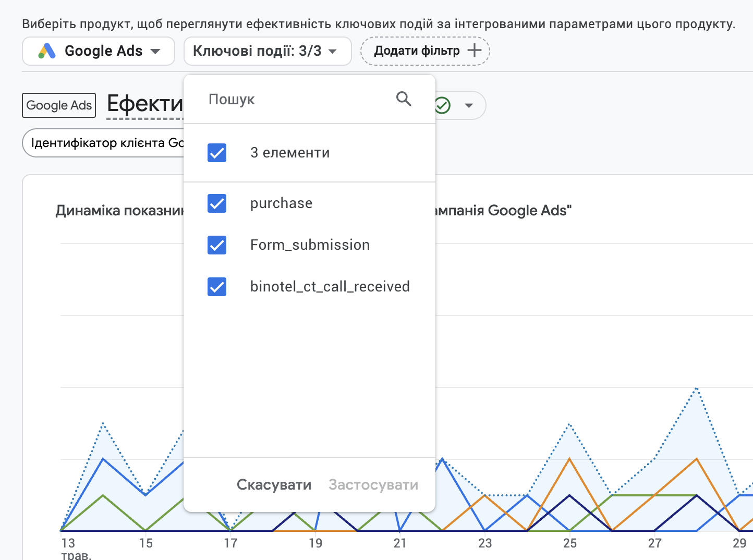The width and height of the screenshot is (753, 560).
Task: Select the 'purchase' item label
Action: [282, 203]
